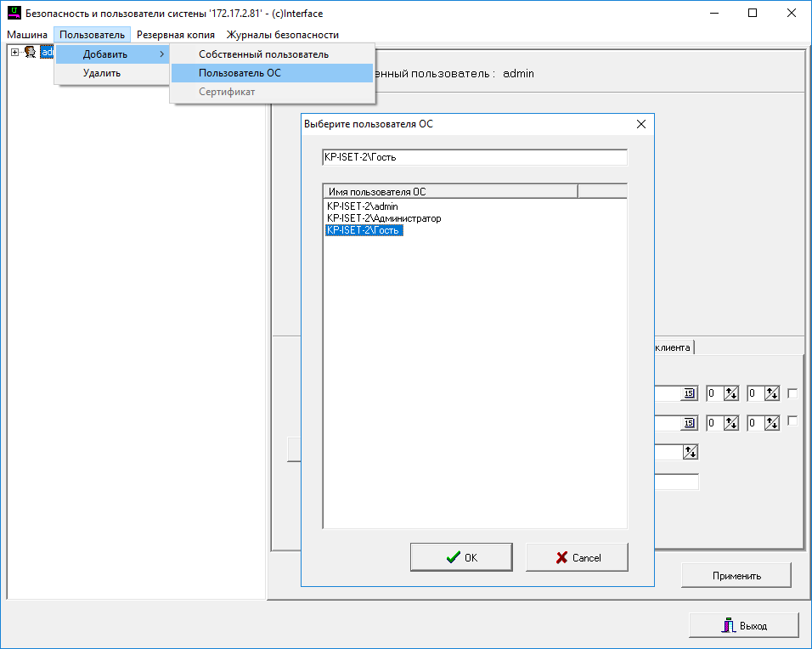Select Удалить in the Пользователь menu

102,73
